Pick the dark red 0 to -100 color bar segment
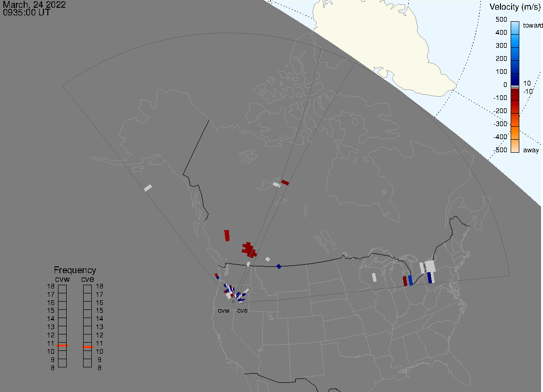This screenshot has width=543, height=392. 515,94
